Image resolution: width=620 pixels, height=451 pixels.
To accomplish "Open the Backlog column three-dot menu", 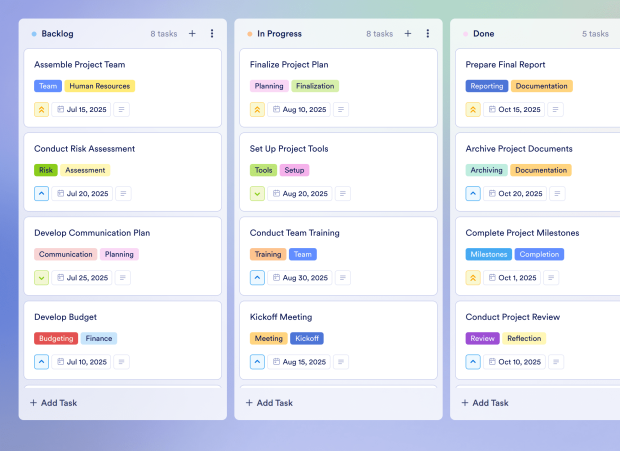I will tap(212, 34).
